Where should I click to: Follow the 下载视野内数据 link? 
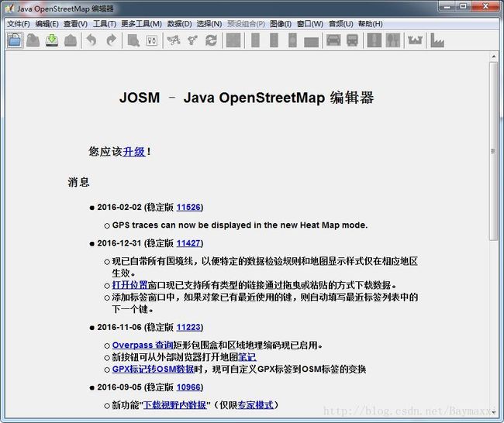(174, 405)
